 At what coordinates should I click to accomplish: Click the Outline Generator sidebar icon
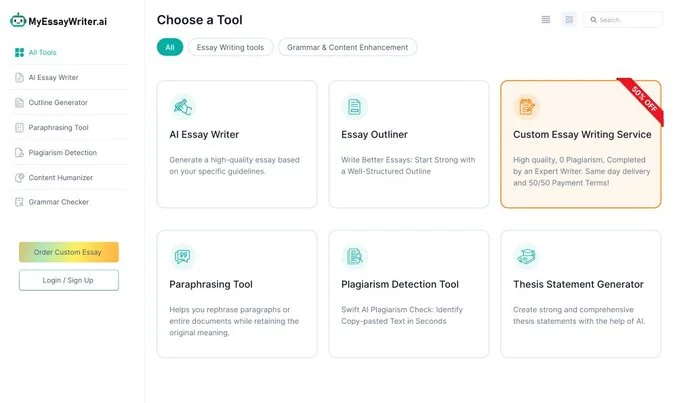[19, 103]
